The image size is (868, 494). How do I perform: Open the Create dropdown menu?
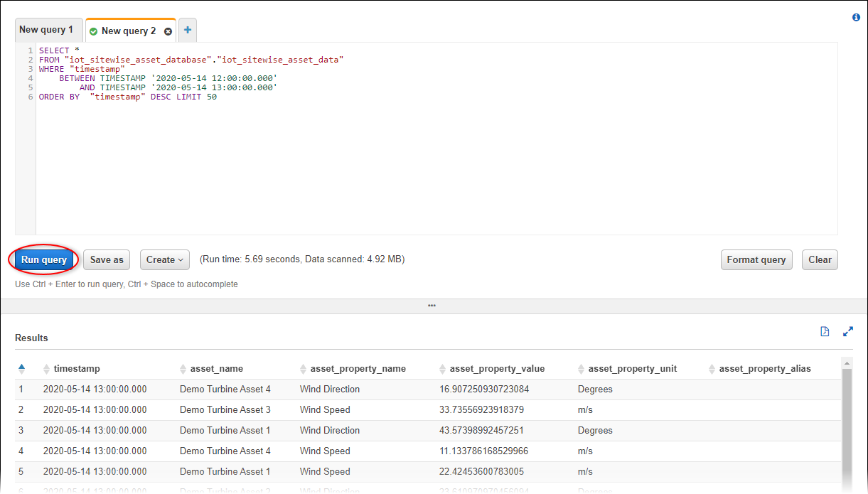coord(165,259)
